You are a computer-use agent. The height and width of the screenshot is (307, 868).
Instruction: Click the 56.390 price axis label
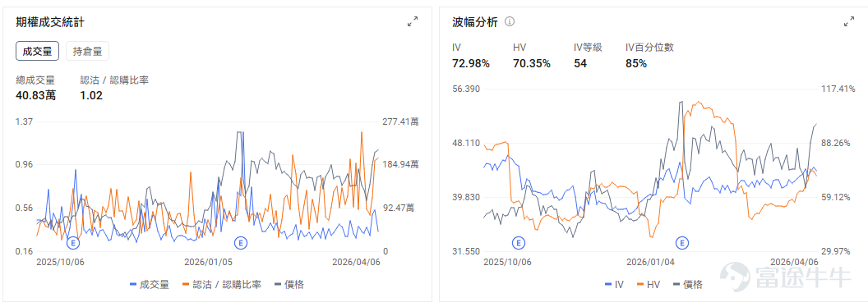coord(466,89)
